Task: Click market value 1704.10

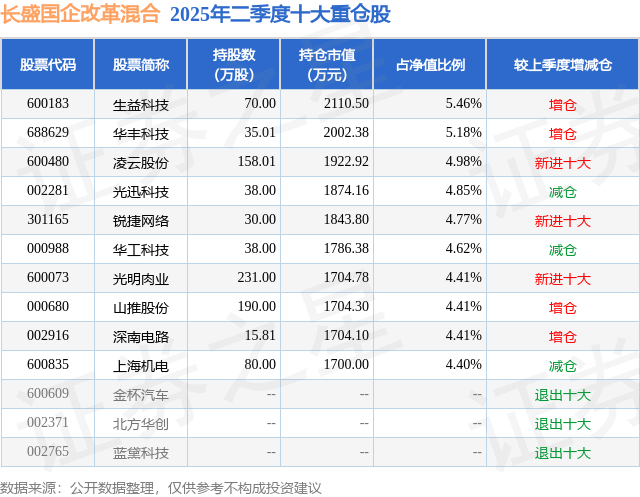Action: coord(346,335)
